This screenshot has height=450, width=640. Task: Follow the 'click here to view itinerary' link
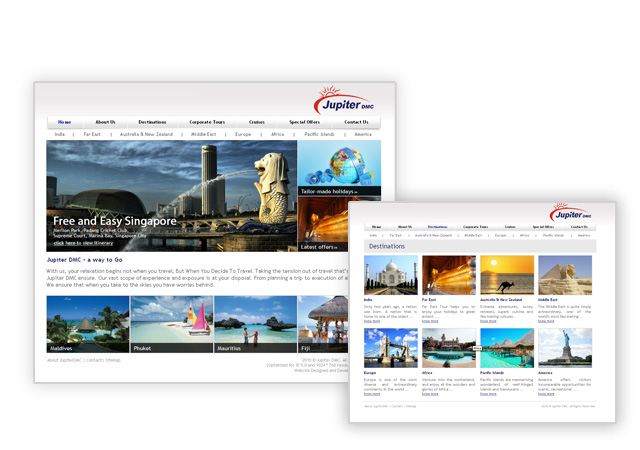83,243
